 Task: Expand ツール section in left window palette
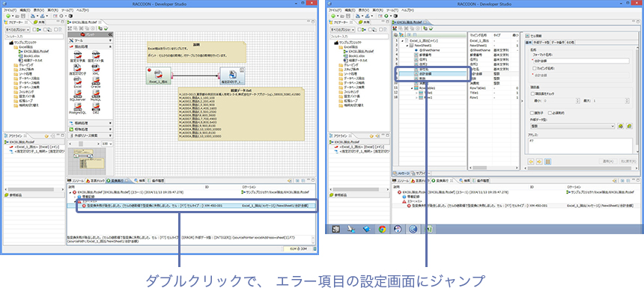coord(91,41)
